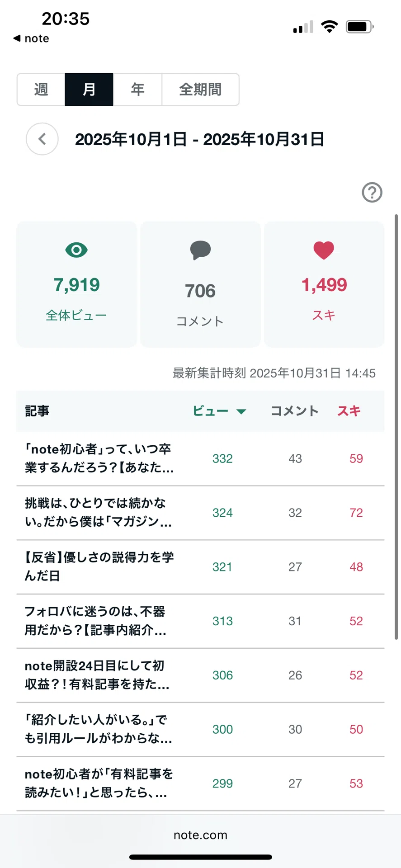Tap the green eye views icon
The image size is (401, 868).
[x=76, y=250]
